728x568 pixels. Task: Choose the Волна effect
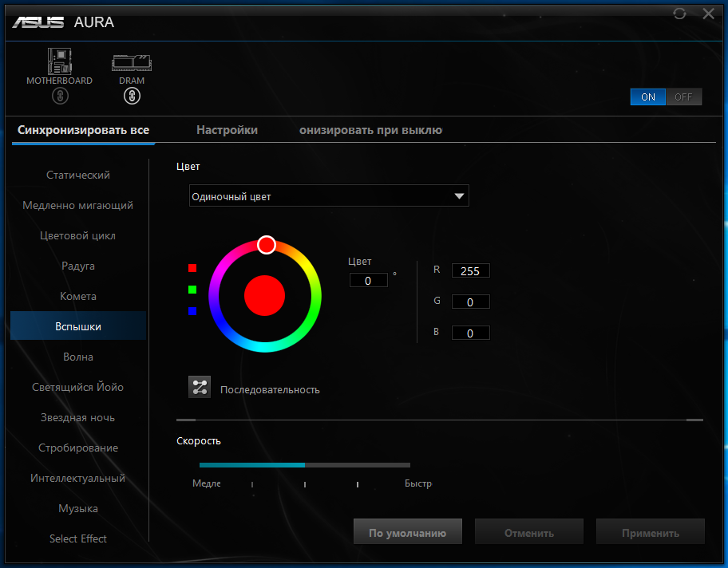tap(78, 357)
